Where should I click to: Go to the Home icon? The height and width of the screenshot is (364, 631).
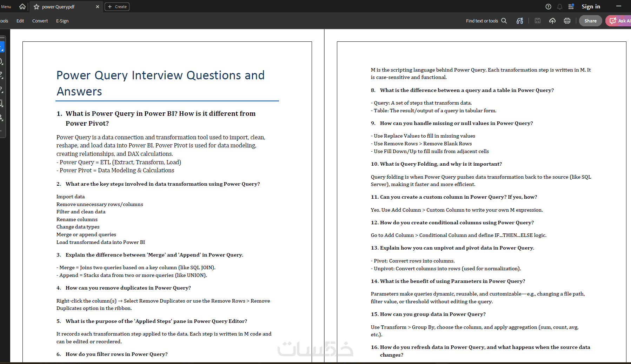click(x=22, y=7)
